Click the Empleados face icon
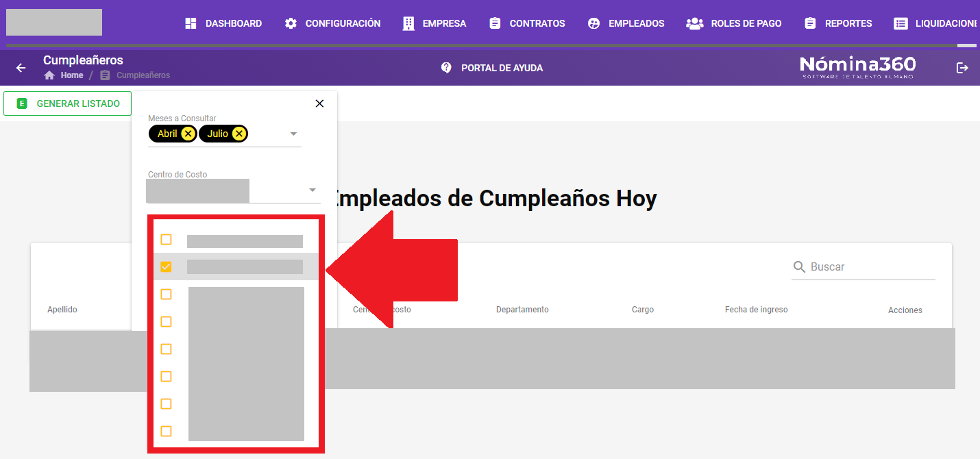Image resolution: width=980 pixels, height=459 pixels. click(594, 23)
